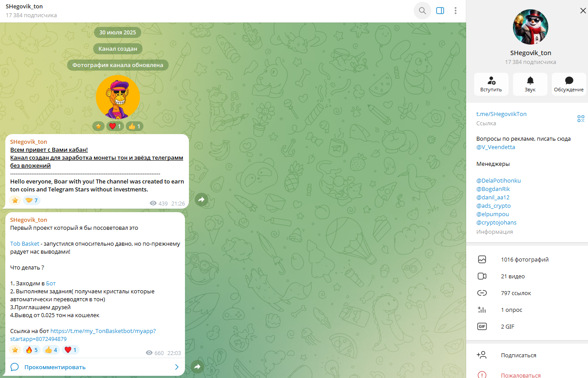Screen dimensions: 588x378
Task: Click the 22:03 timestamp on the Tob Basket post
Action: (174, 353)
